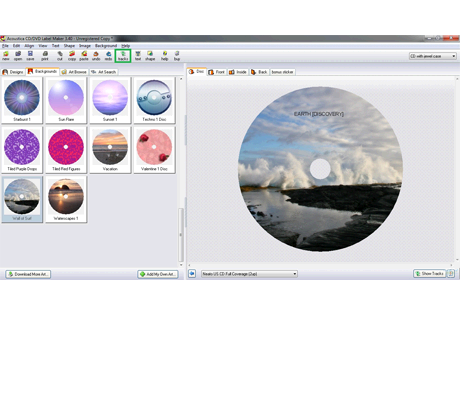
Task: Choose the Vacation background thumbnail
Action: (x=110, y=150)
